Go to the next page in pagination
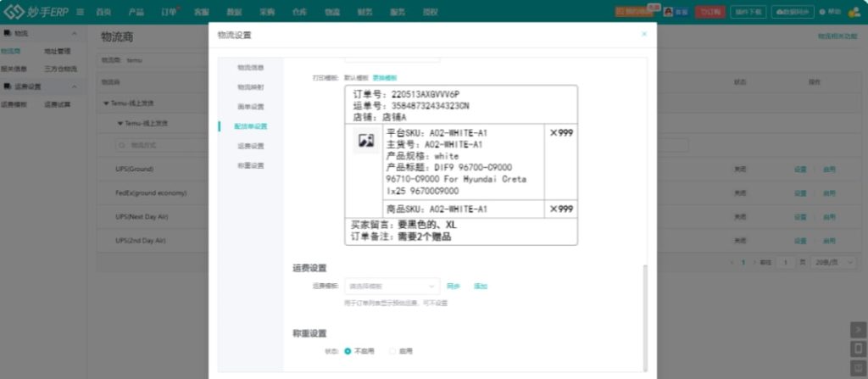The width and height of the screenshot is (868, 379). pyautogui.click(x=753, y=263)
